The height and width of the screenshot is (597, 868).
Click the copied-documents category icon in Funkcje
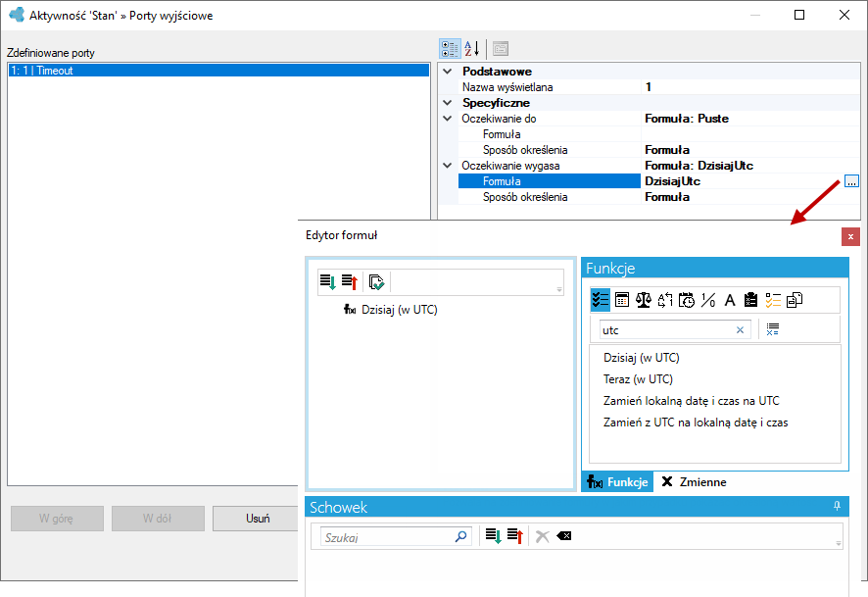point(795,300)
